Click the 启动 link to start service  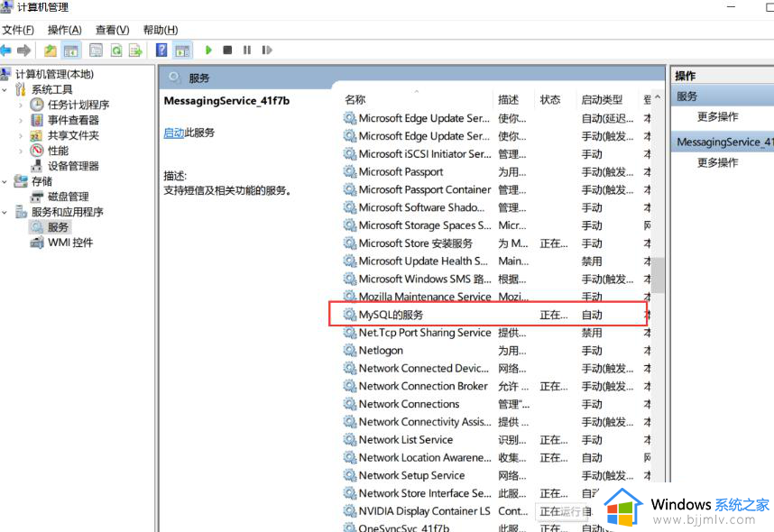174,133
